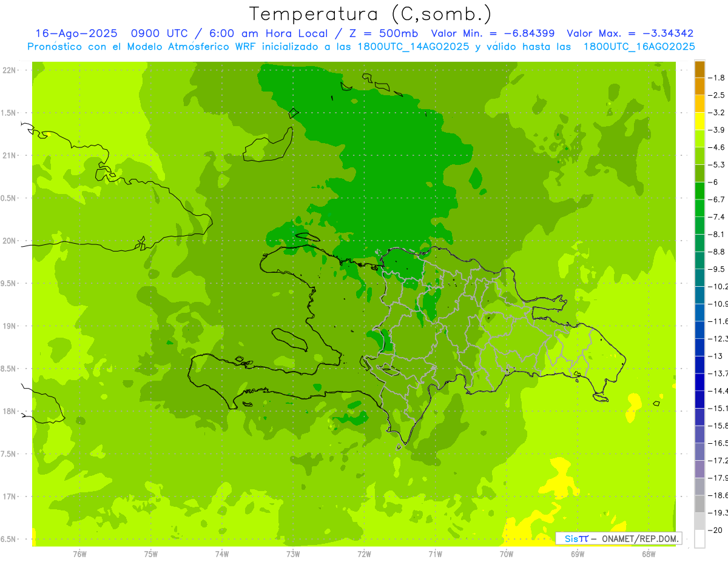Click the '-8.1' colorbar value

click(x=716, y=234)
